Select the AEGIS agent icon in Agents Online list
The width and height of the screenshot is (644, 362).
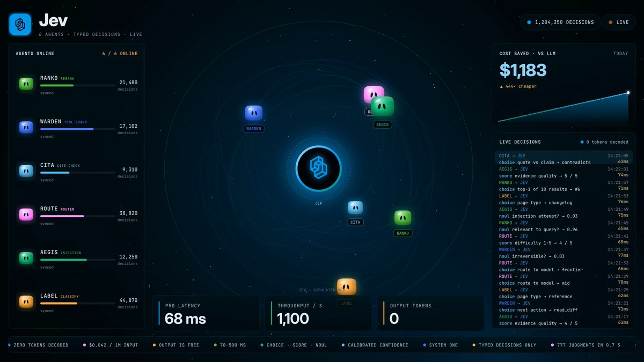[x=26, y=258]
